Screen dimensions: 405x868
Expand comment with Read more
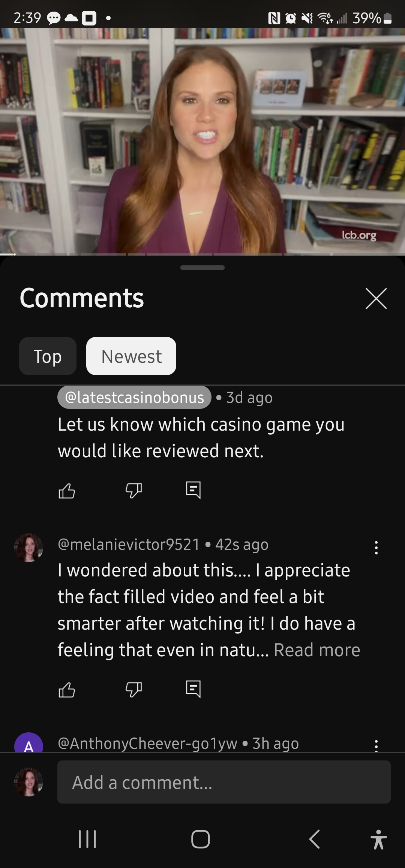pos(317,650)
